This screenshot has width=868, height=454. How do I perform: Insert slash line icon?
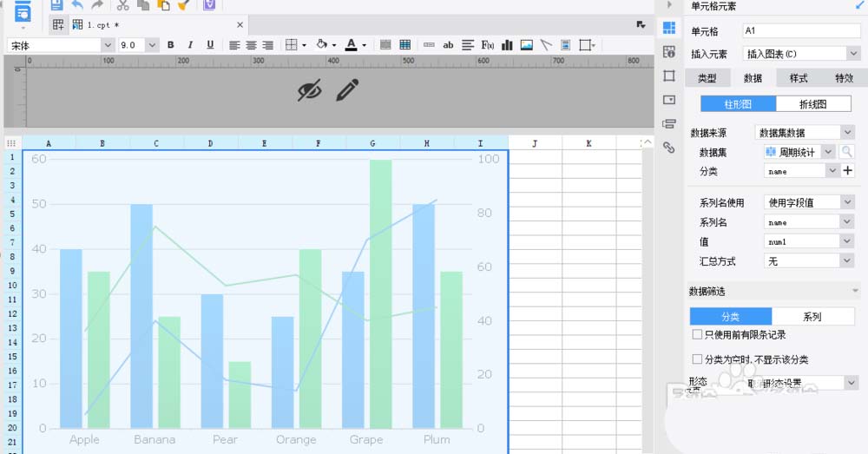click(546, 45)
